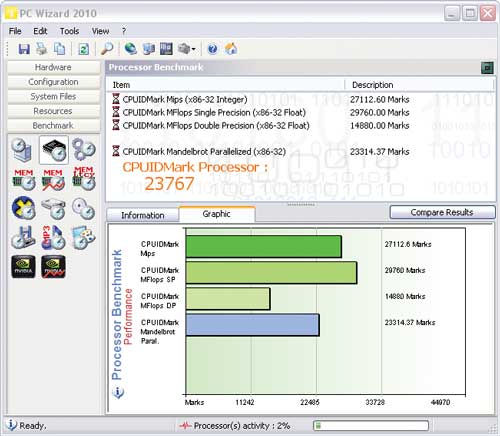The height and width of the screenshot is (436, 500).
Task: Click the Item column header
Action: point(225,85)
